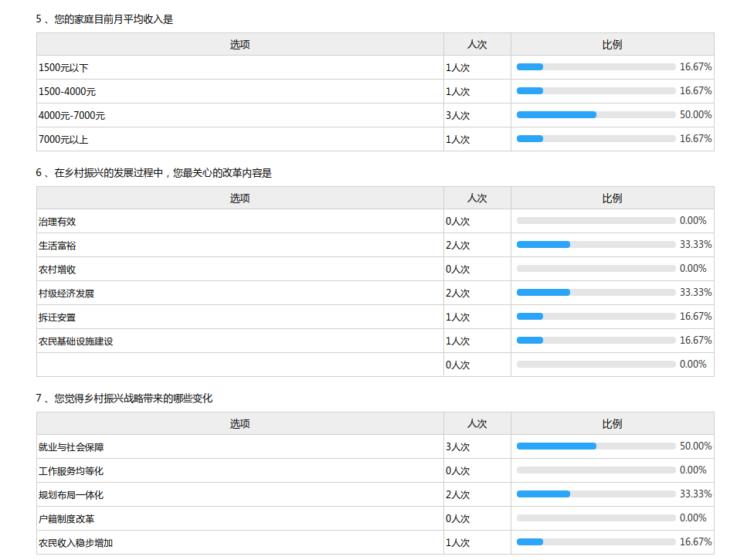Select the 7000元以上 option text
The height and width of the screenshot is (560, 754).
coord(63,140)
